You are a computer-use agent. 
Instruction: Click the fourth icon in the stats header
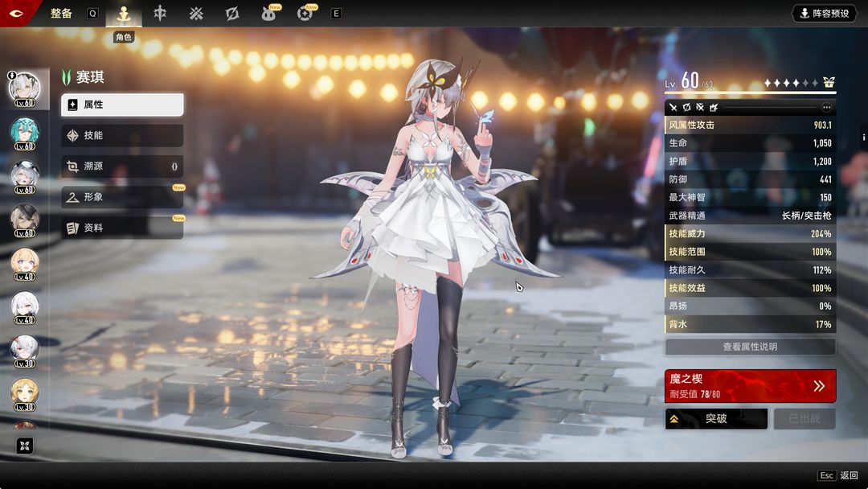(x=714, y=108)
